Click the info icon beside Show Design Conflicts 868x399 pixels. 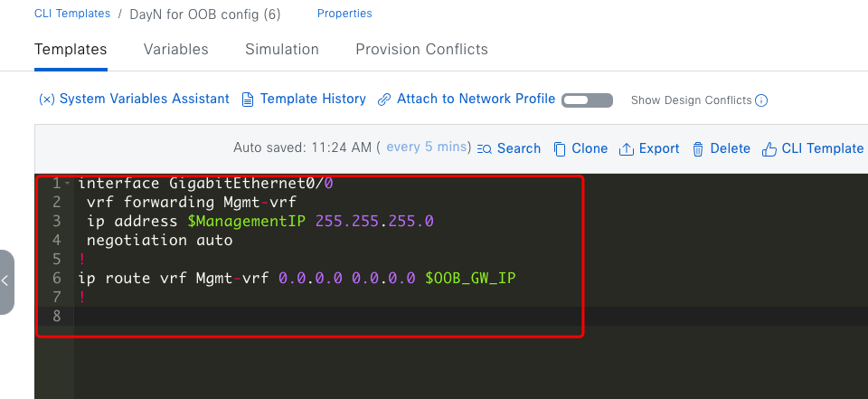click(761, 100)
